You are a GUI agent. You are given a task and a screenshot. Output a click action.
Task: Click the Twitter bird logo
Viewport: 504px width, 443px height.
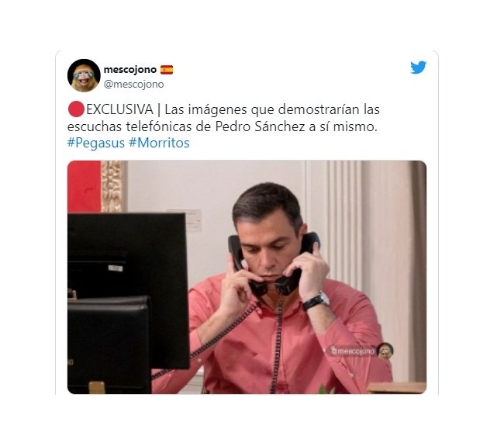(x=418, y=67)
